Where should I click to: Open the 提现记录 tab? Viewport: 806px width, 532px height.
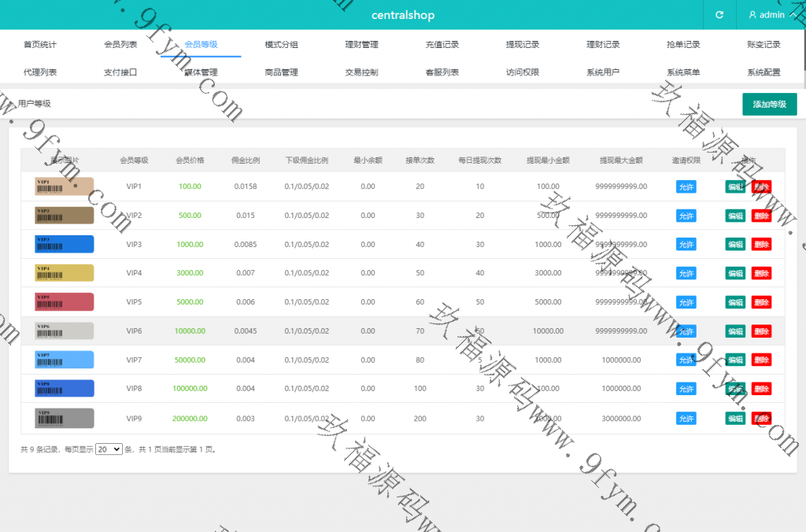point(523,45)
